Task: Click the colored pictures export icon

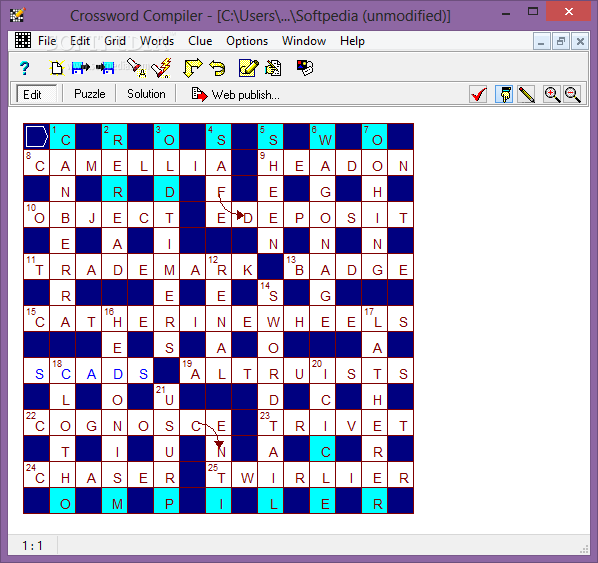Action: coord(305,68)
